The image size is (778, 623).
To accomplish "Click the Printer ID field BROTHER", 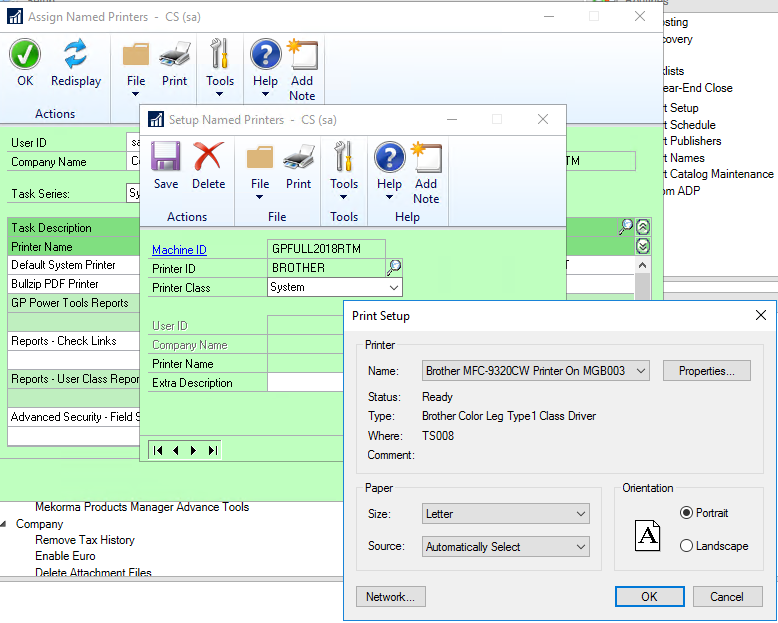I will (326, 268).
